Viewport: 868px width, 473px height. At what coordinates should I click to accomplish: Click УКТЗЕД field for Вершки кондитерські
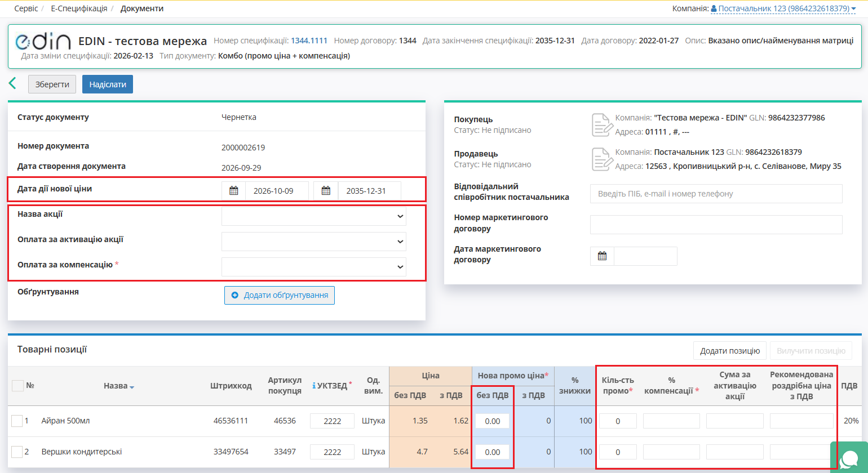coord(332,452)
